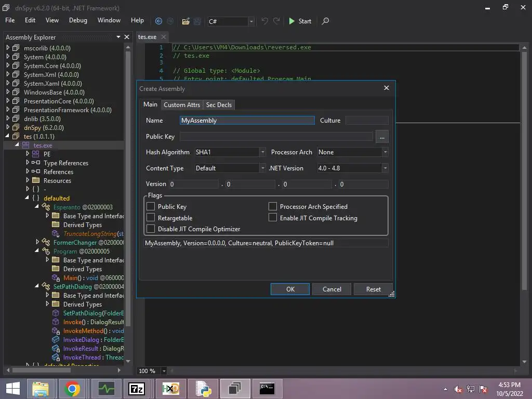
Task: Click the green Start debug icon
Action: (291, 21)
